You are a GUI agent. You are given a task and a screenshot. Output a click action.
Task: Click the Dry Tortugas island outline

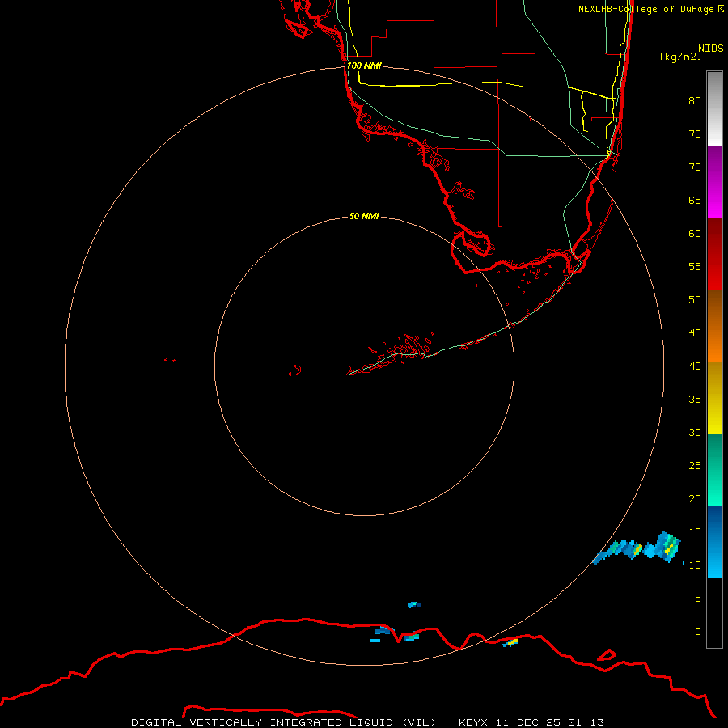coord(170,359)
